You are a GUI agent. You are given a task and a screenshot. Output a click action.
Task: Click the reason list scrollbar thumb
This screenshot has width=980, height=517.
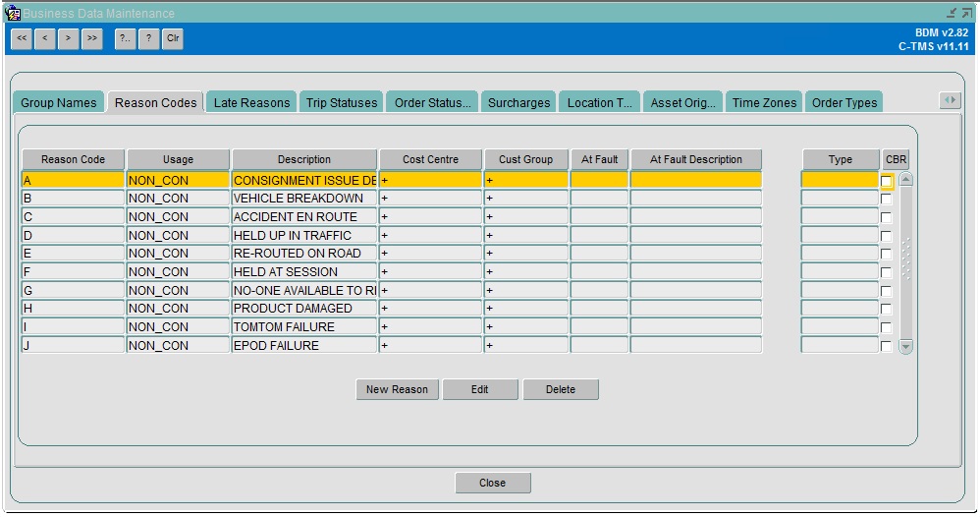905,258
